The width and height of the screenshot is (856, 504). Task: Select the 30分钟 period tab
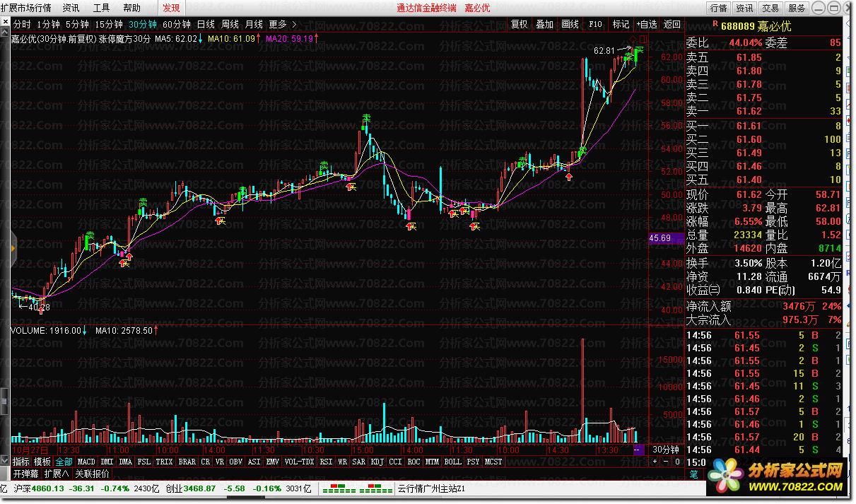click(143, 24)
